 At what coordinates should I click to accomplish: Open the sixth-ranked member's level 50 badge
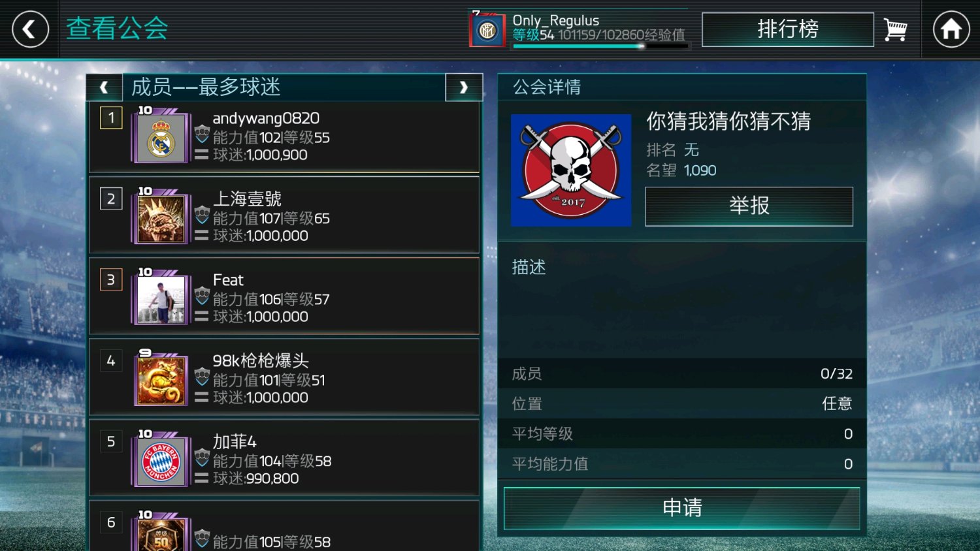coord(161,535)
